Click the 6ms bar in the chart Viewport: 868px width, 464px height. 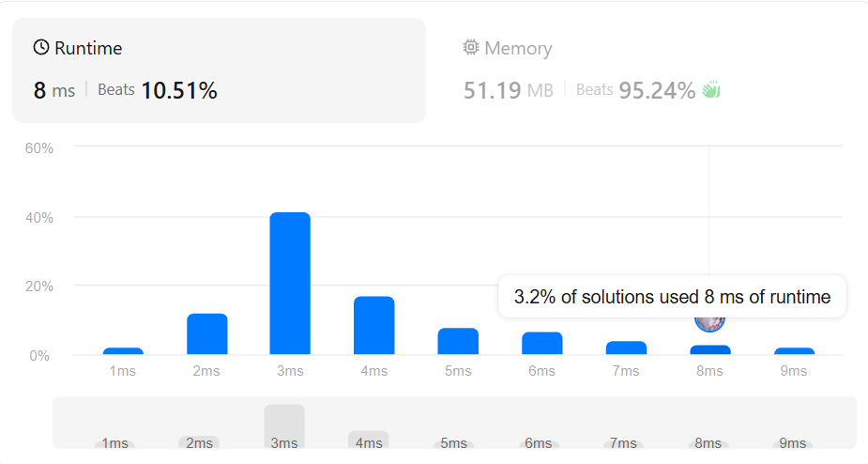(542, 343)
